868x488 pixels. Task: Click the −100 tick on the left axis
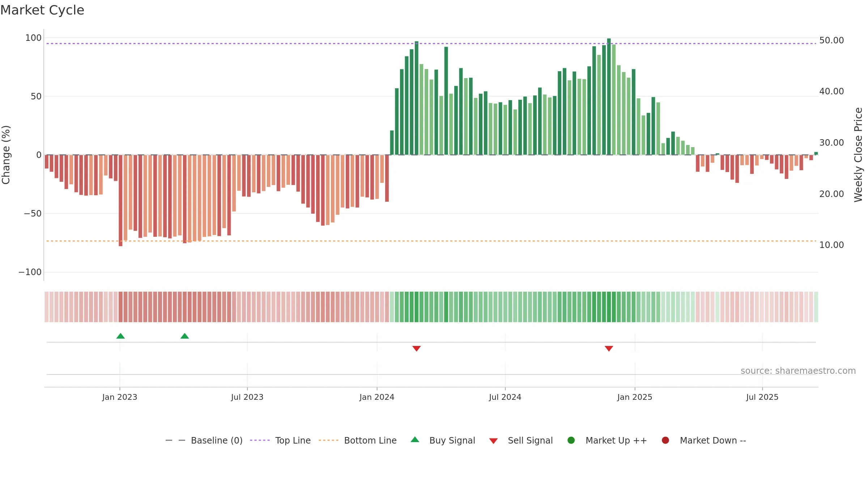click(30, 272)
